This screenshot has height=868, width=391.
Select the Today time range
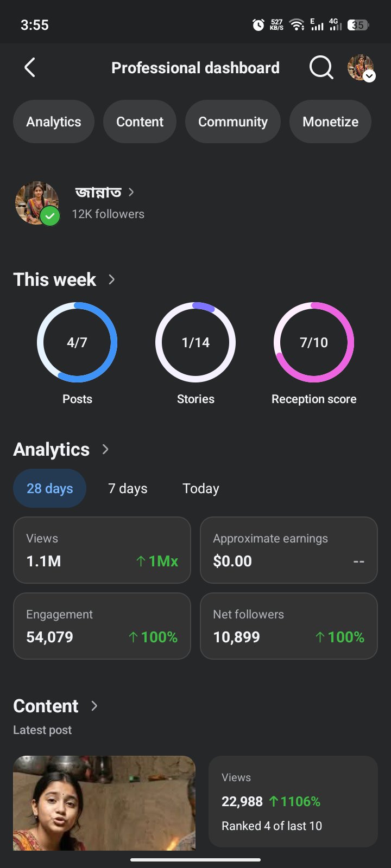pos(201,488)
